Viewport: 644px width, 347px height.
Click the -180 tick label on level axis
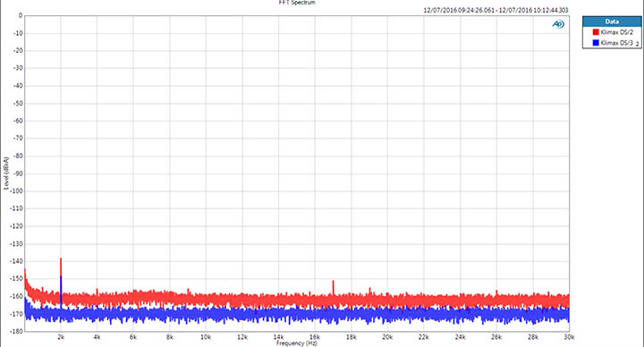click(17, 332)
